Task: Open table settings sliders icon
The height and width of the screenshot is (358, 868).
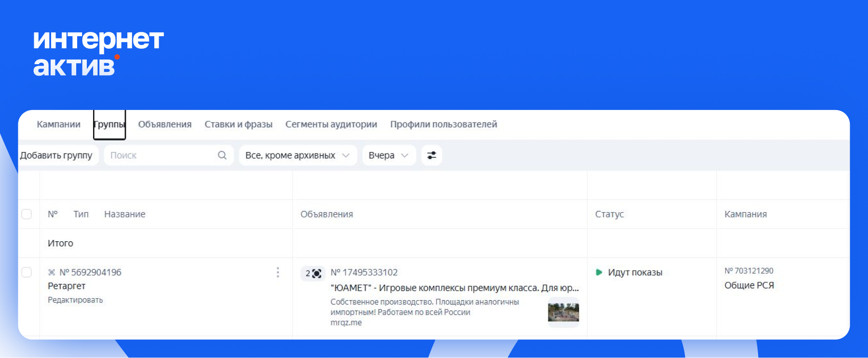Action: pos(432,155)
